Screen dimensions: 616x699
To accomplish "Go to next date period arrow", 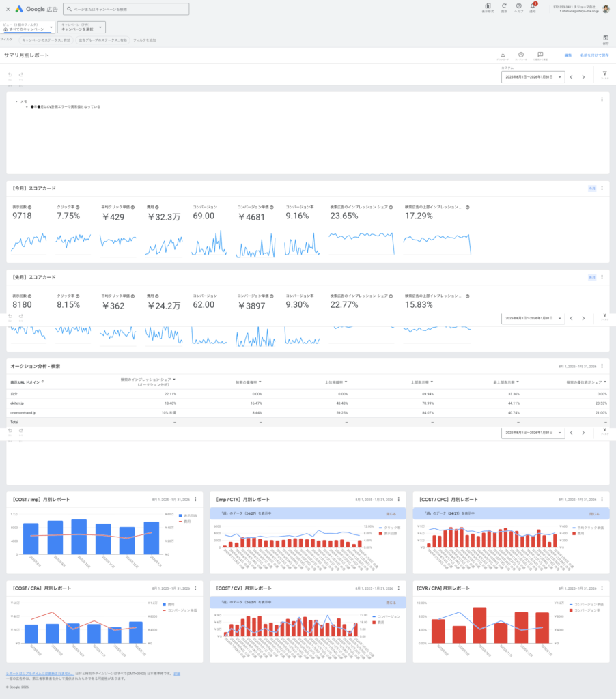I will [583, 77].
